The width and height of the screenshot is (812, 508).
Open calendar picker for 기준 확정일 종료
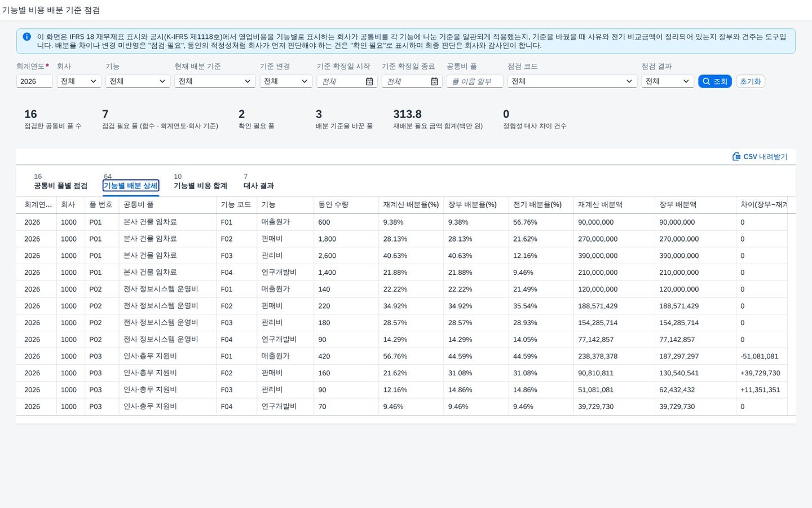click(x=434, y=81)
